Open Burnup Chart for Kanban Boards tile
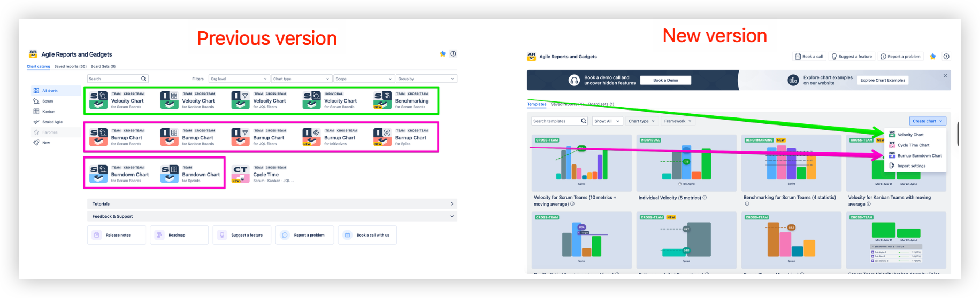The height and width of the screenshot is (298, 980). click(188, 137)
